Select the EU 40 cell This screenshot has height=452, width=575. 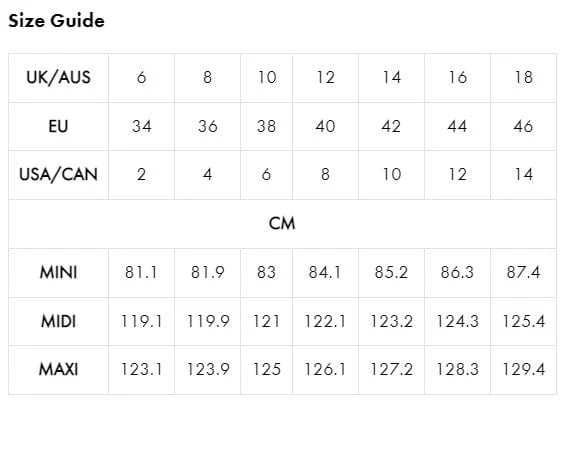[x=325, y=126]
